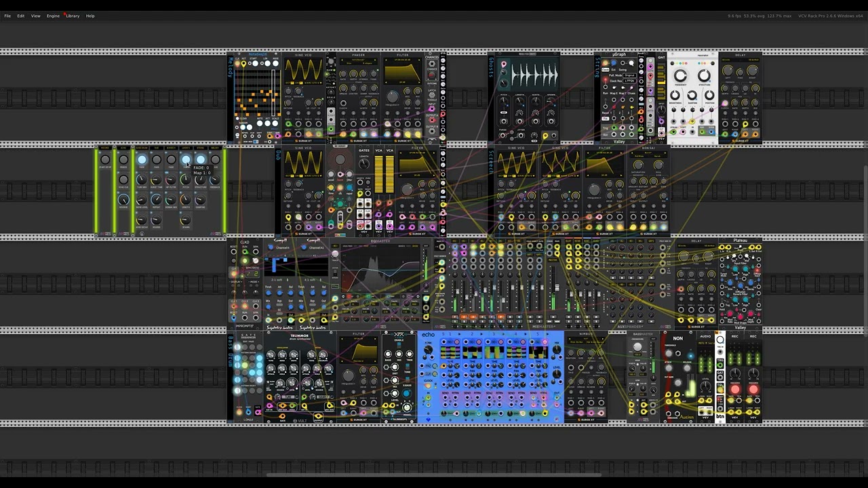The width and height of the screenshot is (868, 488).
Task: Click the EQMaster spectrum display
Action: coord(380,268)
